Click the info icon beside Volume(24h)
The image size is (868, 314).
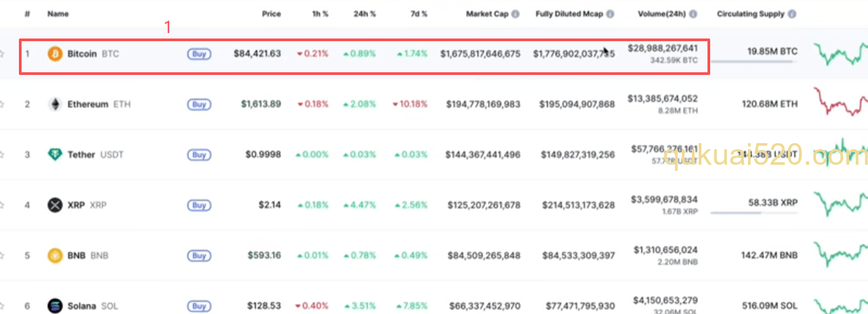693,14
